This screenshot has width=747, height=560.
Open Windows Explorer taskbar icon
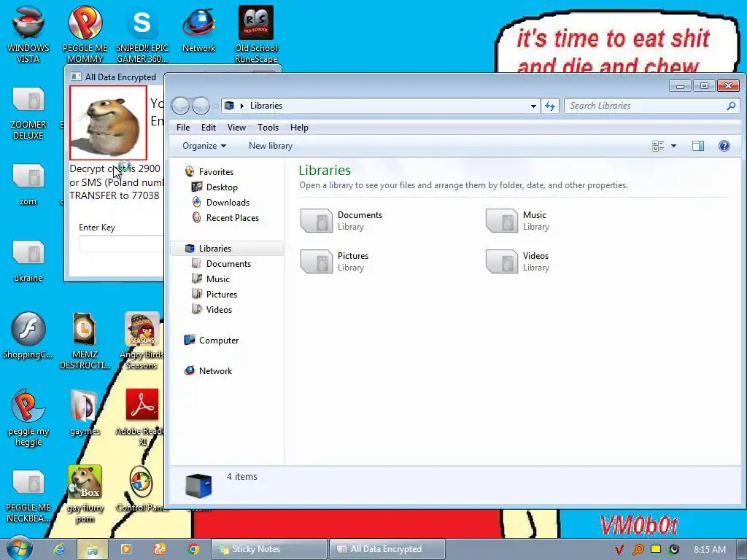(93, 549)
